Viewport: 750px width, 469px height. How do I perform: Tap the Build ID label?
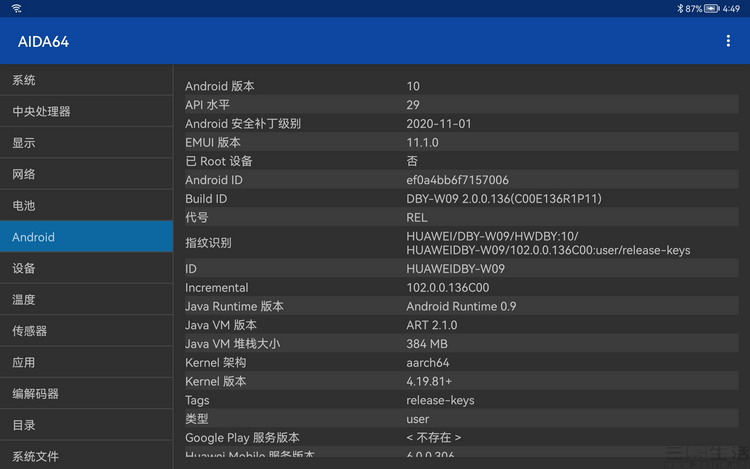point(206,198)
